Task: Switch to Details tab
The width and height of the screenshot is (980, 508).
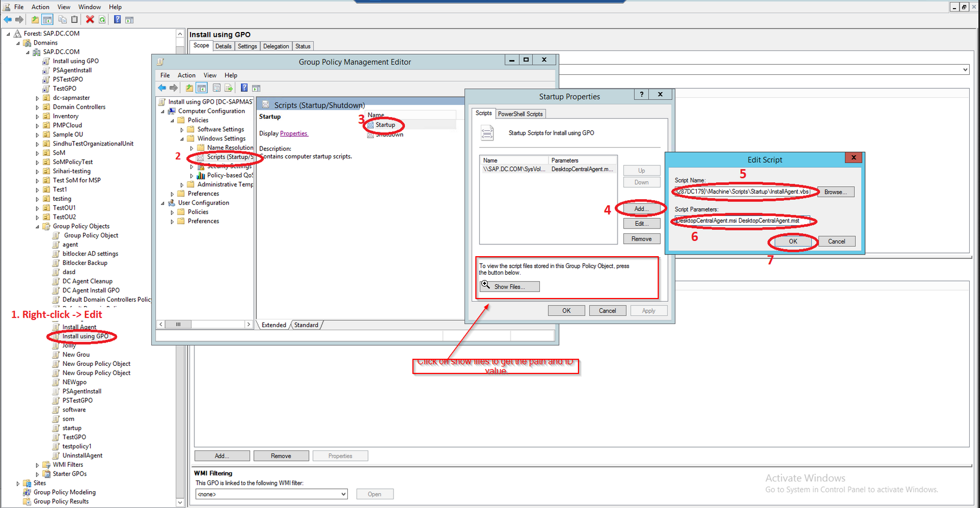Action: tap(223, 46)
